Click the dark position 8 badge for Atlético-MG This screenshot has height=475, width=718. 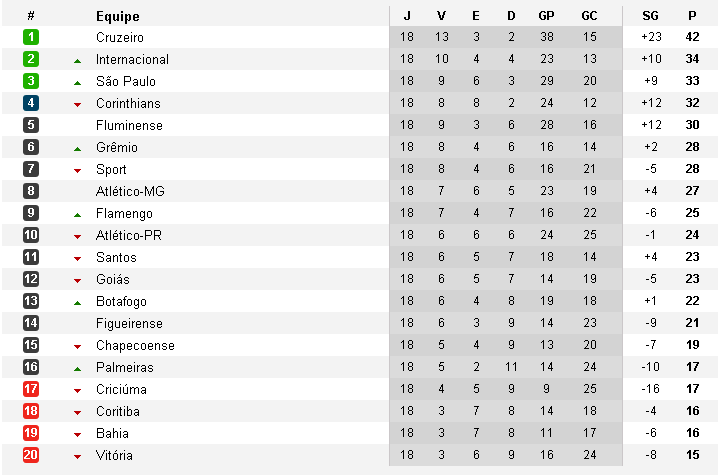point(31,191)
